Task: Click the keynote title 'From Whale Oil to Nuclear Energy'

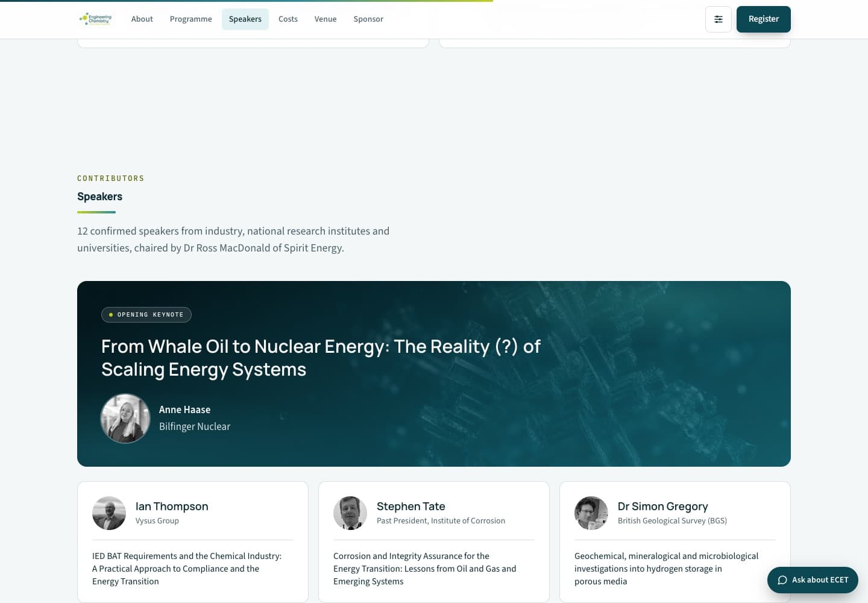Action: (x=321, y=358)
